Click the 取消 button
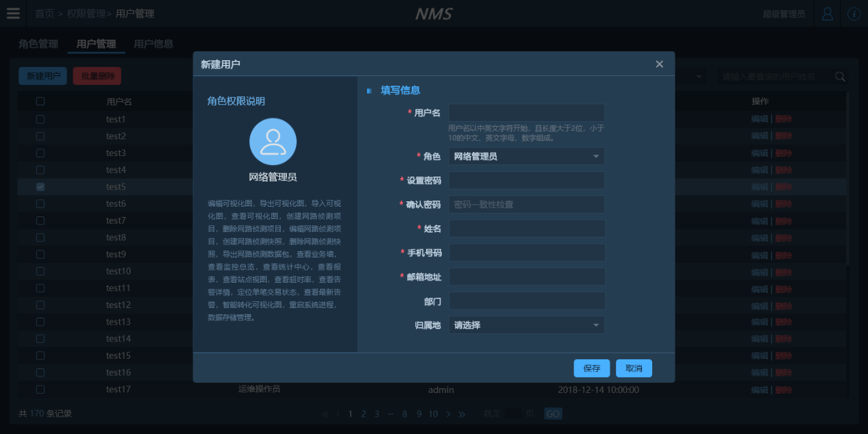The width and height of the screenshot is (868, 434). 634,368
